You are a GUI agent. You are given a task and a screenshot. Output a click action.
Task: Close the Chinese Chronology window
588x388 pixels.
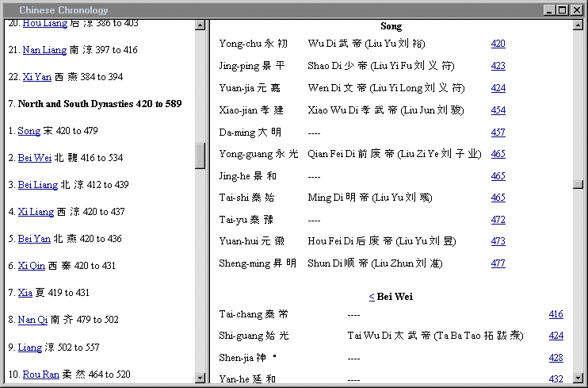click(x=576, y=10)
